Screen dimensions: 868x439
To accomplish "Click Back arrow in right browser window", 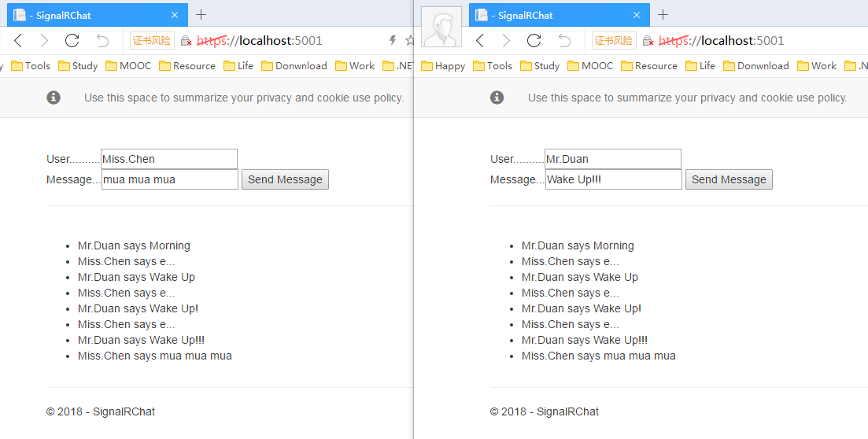I will point(480,40).
